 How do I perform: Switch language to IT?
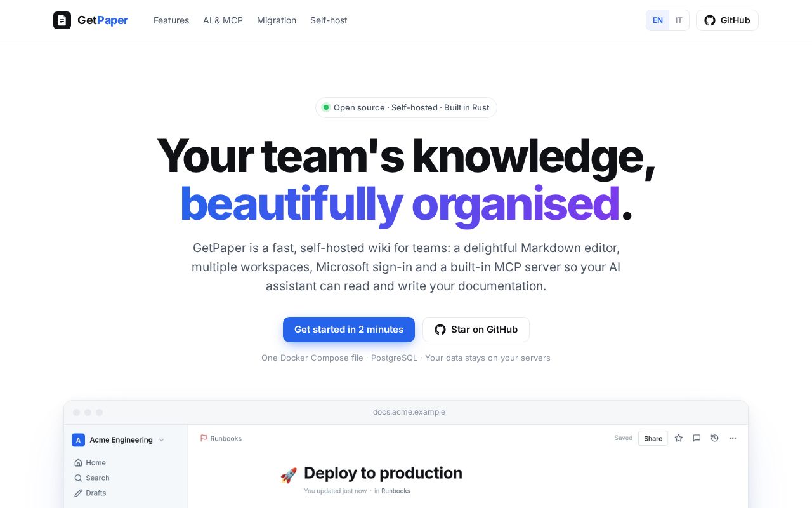679,20
